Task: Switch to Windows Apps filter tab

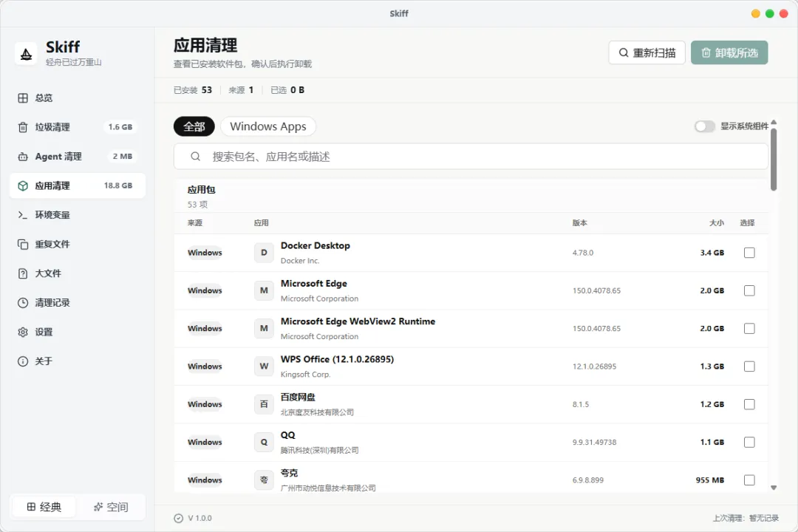Action: click(x=268, y=126)
